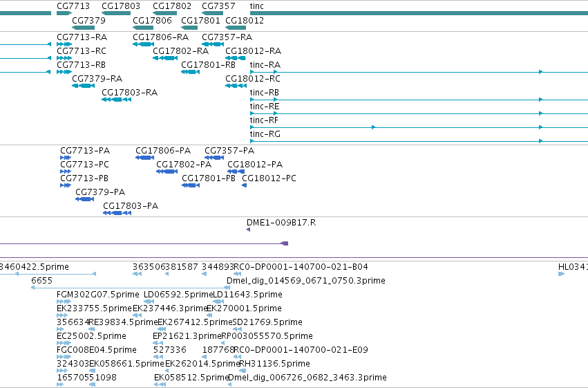Image resolution: width=588 pixels, height=388 pixels.
Task: Select transcript CG17801-RB label
Action: pos(208,65)
